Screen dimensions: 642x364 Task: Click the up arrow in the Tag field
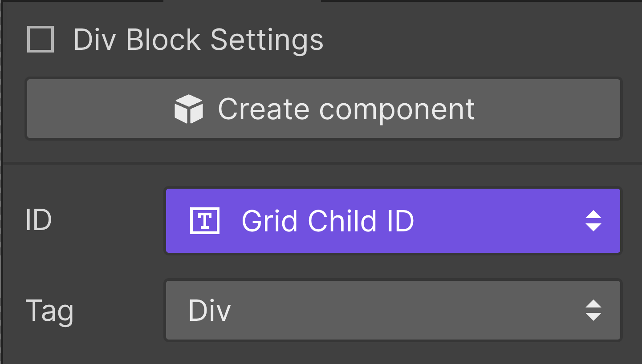pyautogui.click(x=593, y=304)
